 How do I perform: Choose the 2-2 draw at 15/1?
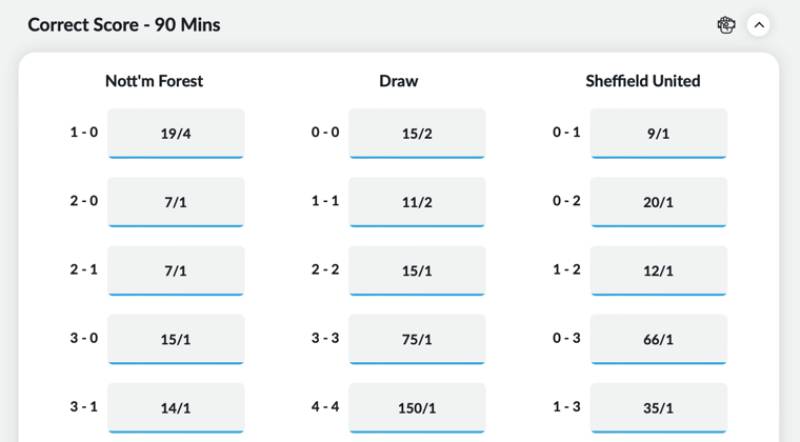tap(417, 270)
